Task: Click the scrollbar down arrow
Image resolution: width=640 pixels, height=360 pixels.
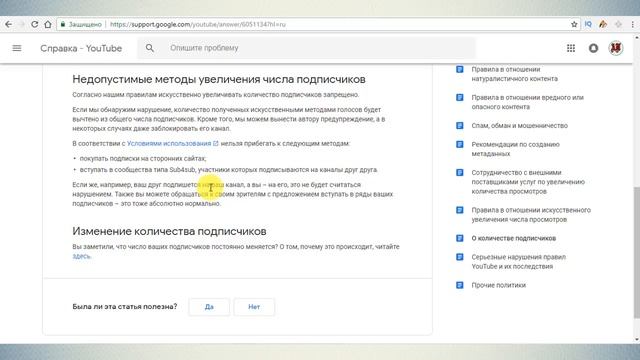Action: pyautogui.click(x=637, y=339)
